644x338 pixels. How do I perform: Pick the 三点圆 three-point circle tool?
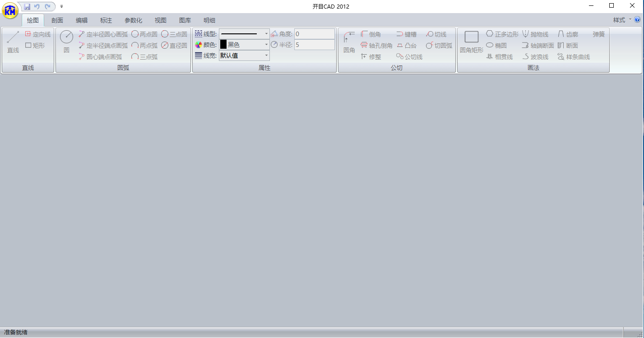tap(174, 34)
